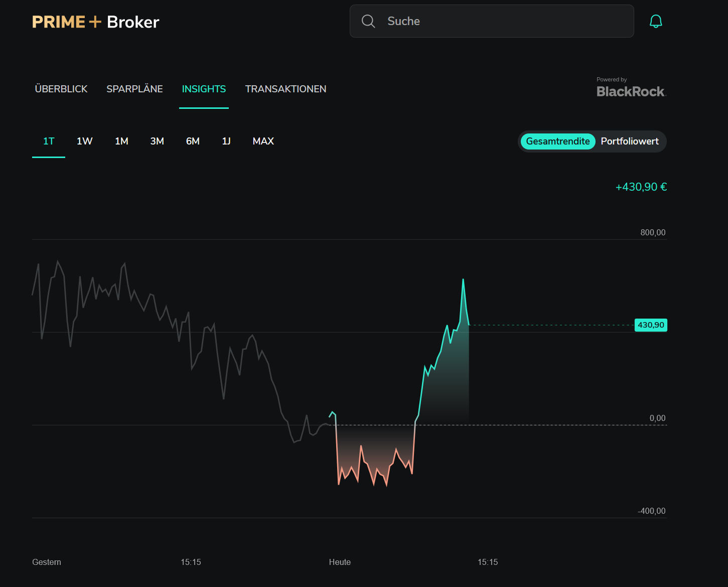The height and width of the screenshot is (587, 728).
Task: Click the 0,00 axis label
Action: click(x=657, y=418)
